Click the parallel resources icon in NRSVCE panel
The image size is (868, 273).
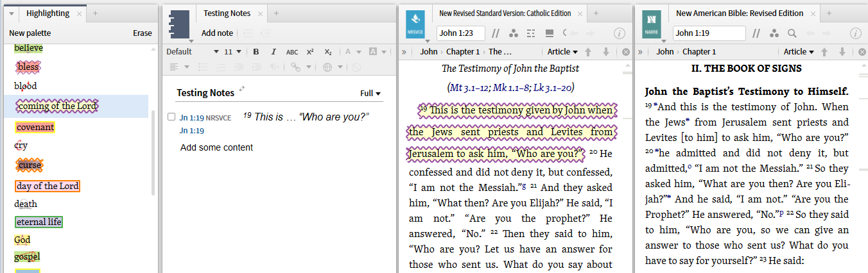pos(496,33)
